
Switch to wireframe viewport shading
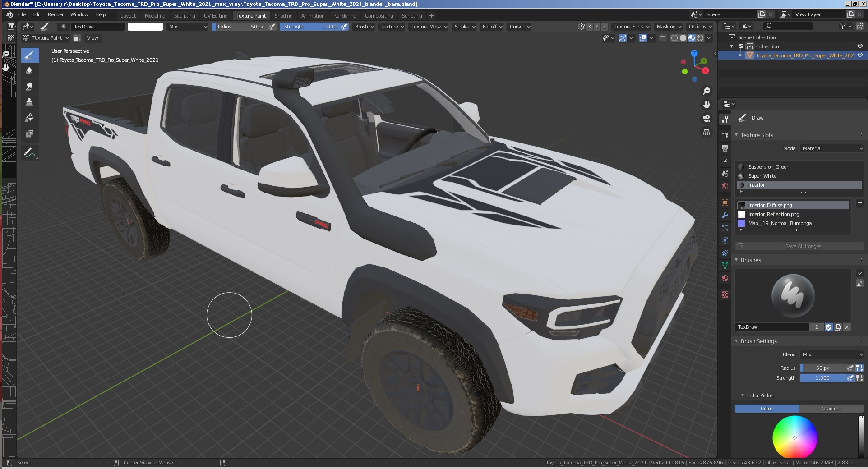point(674,38)
